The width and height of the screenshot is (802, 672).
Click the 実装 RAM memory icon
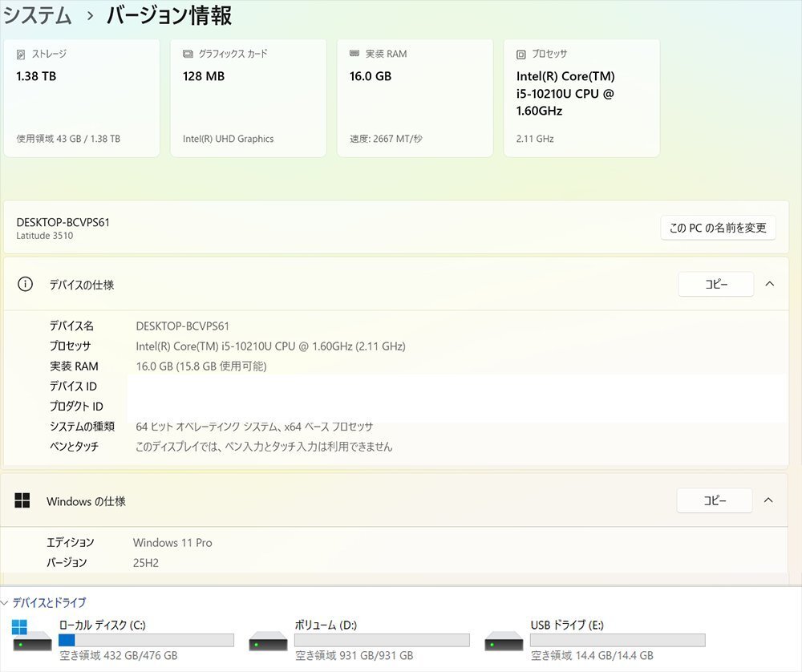tap(354, 55)
